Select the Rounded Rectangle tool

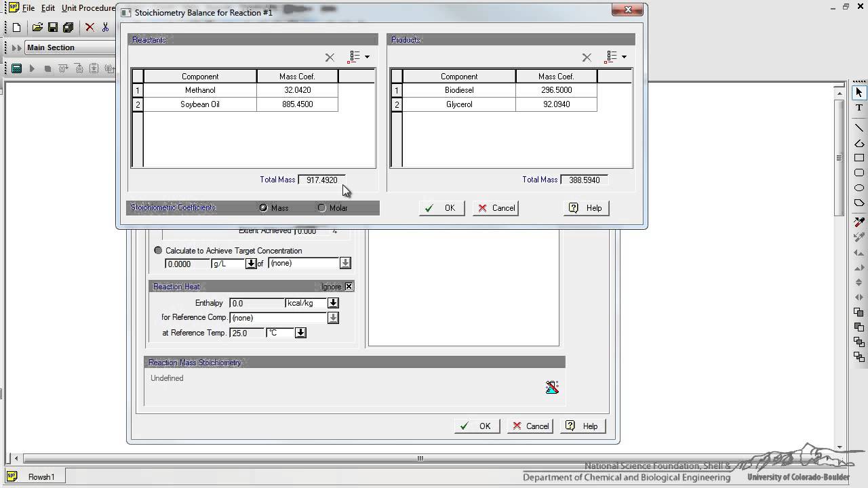pyautogui.click(x=859, y=173)
